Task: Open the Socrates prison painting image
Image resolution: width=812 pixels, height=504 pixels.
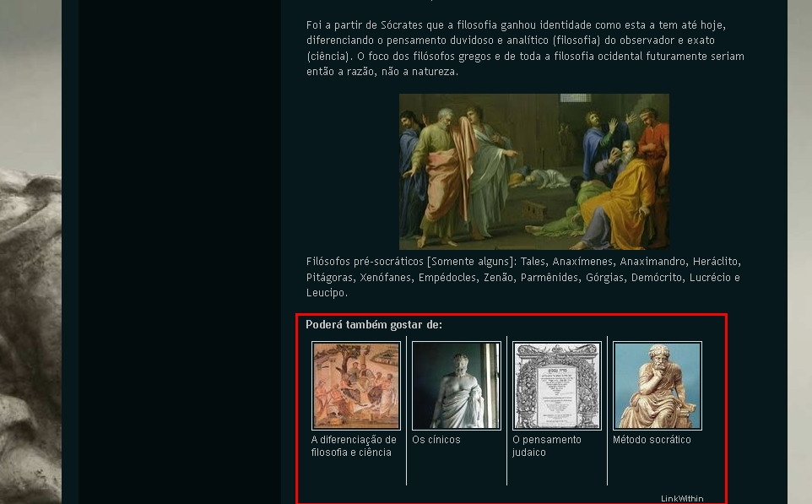Action: 534,171
